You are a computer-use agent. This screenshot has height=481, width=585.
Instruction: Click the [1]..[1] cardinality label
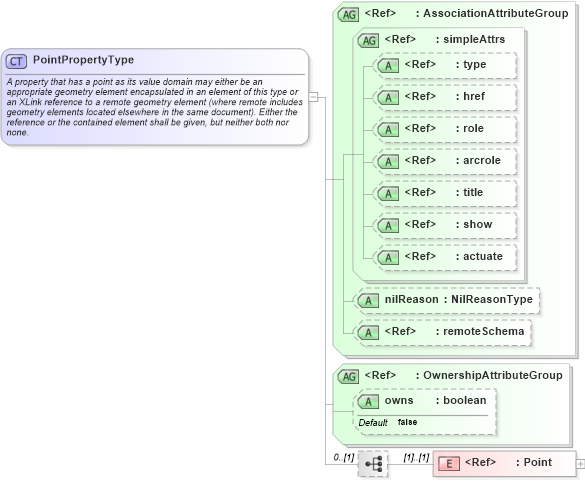tap(416, 457)
